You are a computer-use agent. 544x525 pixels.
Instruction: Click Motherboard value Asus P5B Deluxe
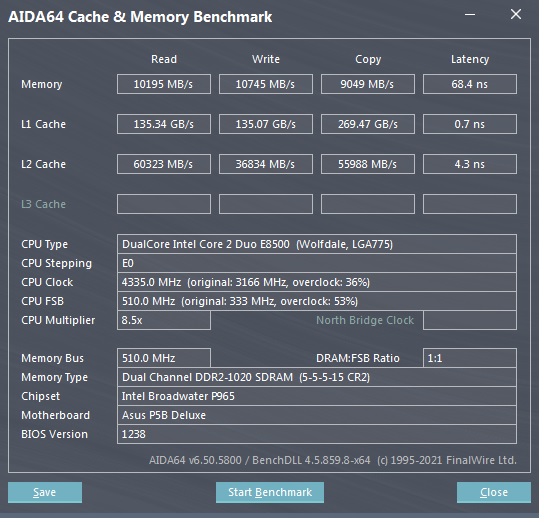pyautogui.click(x=317, y=415)
